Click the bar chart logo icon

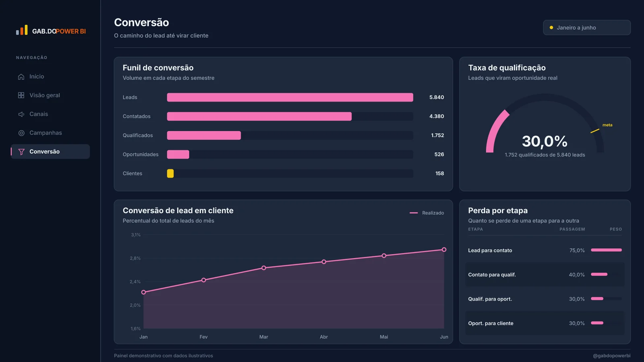tap(22, 30)
